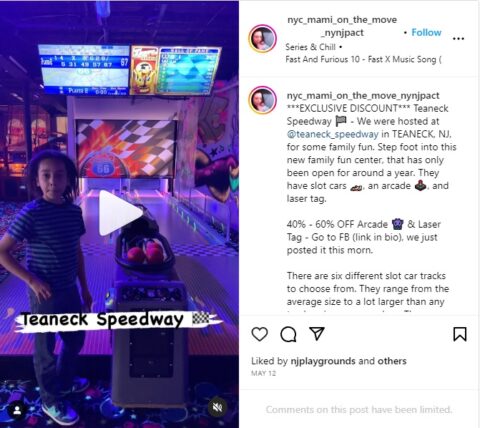This screenshot has height=428, width=480.
Task: Show tagged people icon on the video
Action: click(x=17, y=411)
